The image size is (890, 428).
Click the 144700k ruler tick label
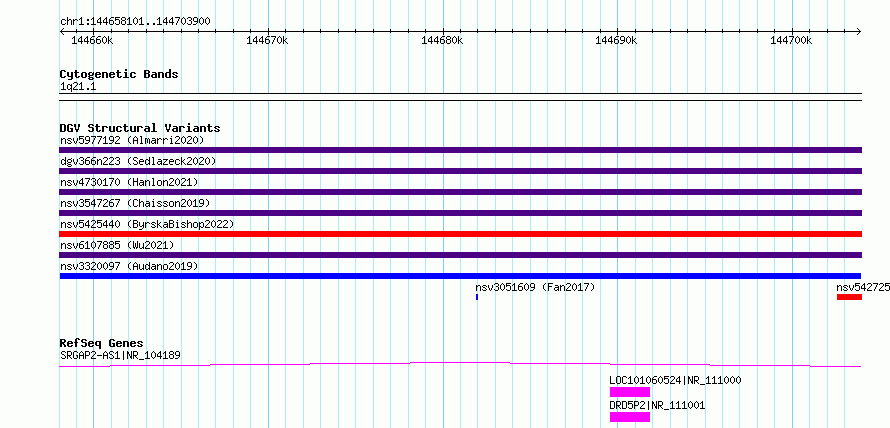pos(791,40)
